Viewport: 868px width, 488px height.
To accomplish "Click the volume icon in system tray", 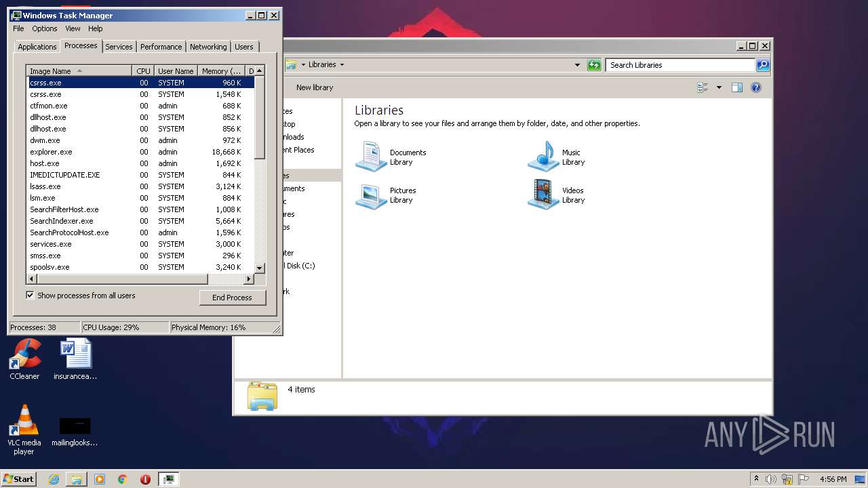I will click(x=771, y=479).
